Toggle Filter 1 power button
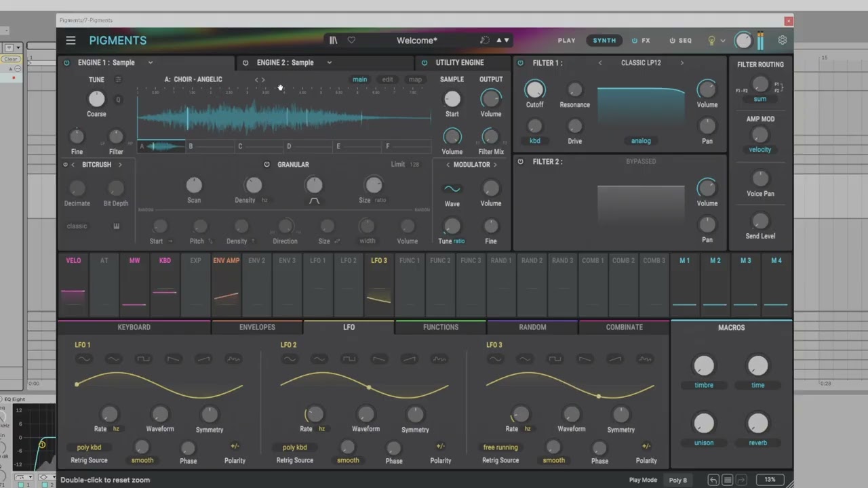The width and height of the screenshot is (868, 488). [x=521, y=63]
